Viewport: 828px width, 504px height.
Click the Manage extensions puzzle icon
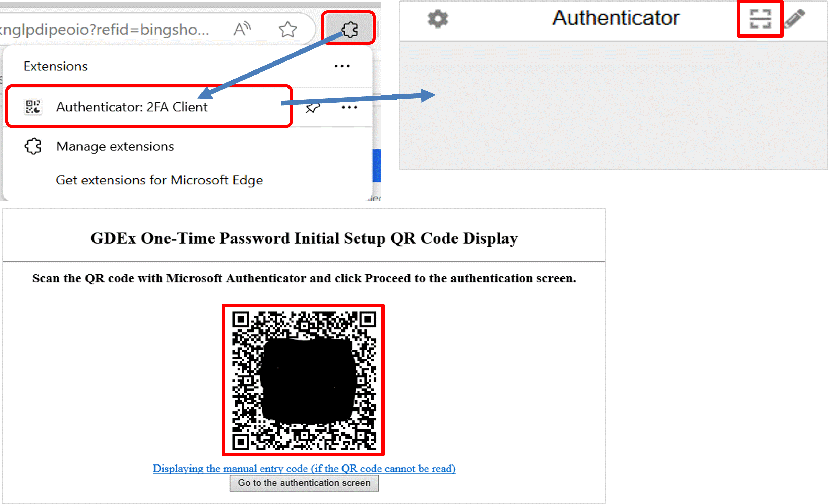pos(33,146)
